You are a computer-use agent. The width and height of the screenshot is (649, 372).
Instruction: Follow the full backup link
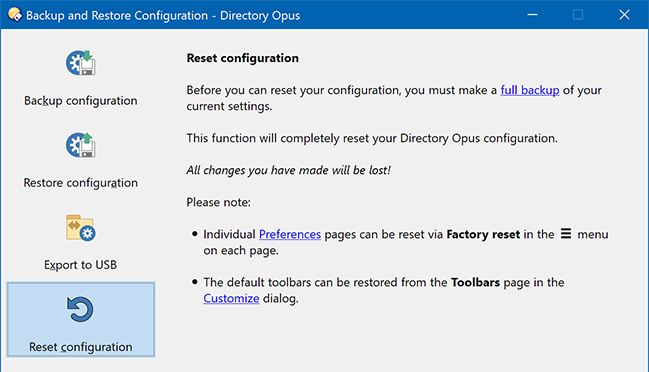530,90
